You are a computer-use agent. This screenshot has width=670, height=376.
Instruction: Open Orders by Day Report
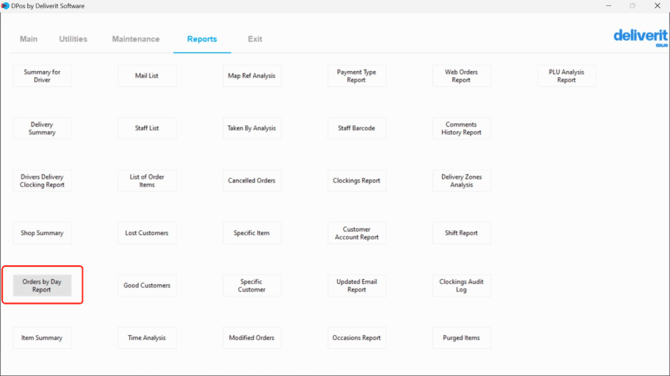42,285
